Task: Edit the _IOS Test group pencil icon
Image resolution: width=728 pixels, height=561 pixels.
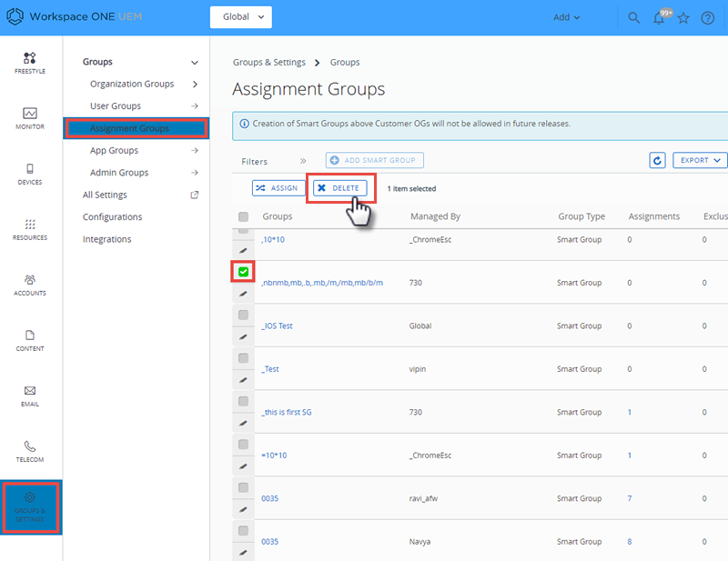Action: 243,337
